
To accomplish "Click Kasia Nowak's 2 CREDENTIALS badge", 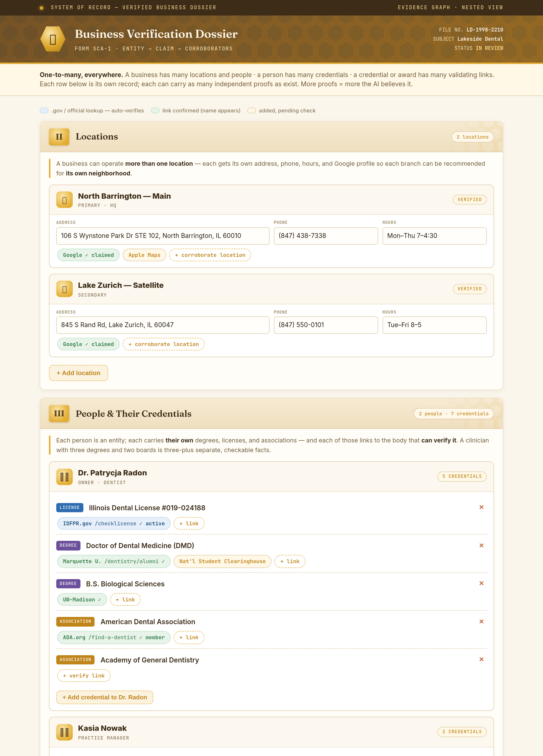I will coord(462,732).
